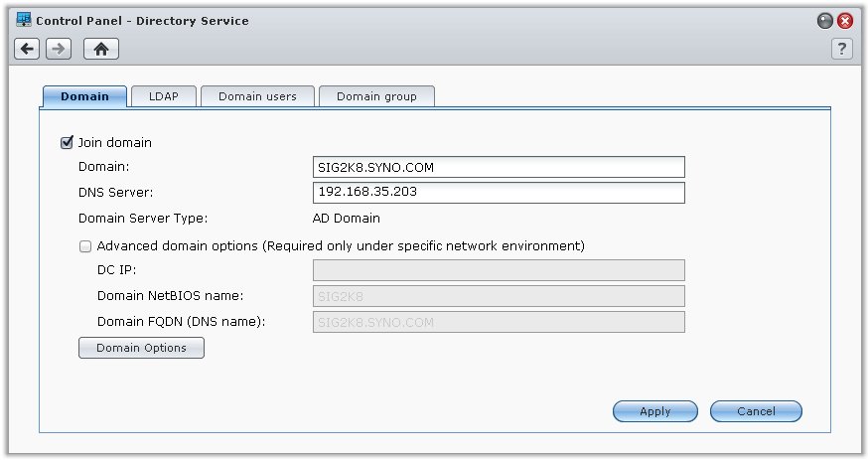Open help with the question mark icon
The width and height of the screenshot is (868, 460).
pos(841,49)
